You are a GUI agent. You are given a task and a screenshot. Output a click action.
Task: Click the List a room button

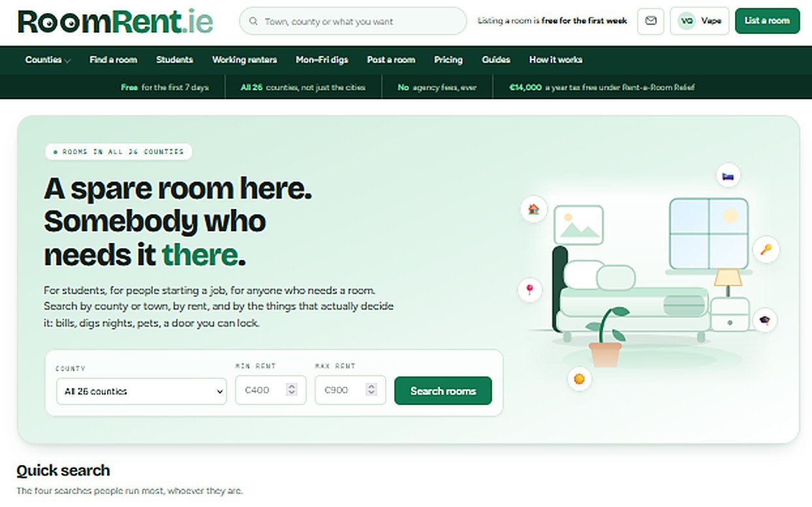tap(767, 21)
